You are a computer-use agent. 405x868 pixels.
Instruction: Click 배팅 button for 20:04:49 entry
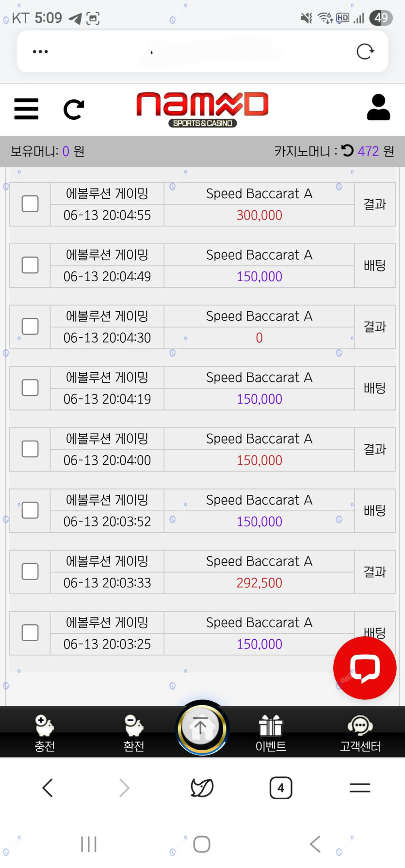click(374, 266)
